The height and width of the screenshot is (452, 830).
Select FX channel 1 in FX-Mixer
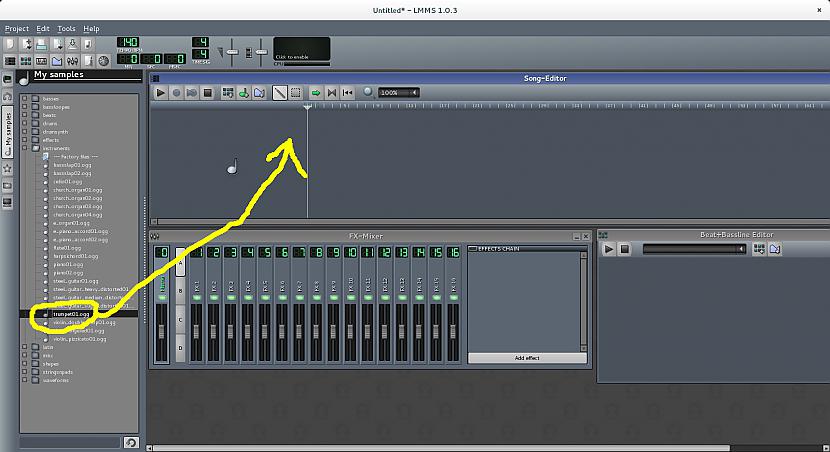tap(196, 304)
